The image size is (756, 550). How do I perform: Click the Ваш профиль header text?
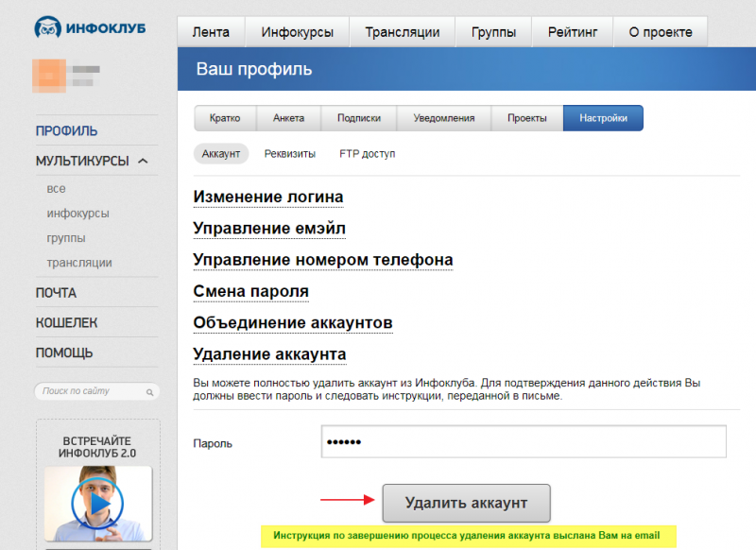point(254,69)
